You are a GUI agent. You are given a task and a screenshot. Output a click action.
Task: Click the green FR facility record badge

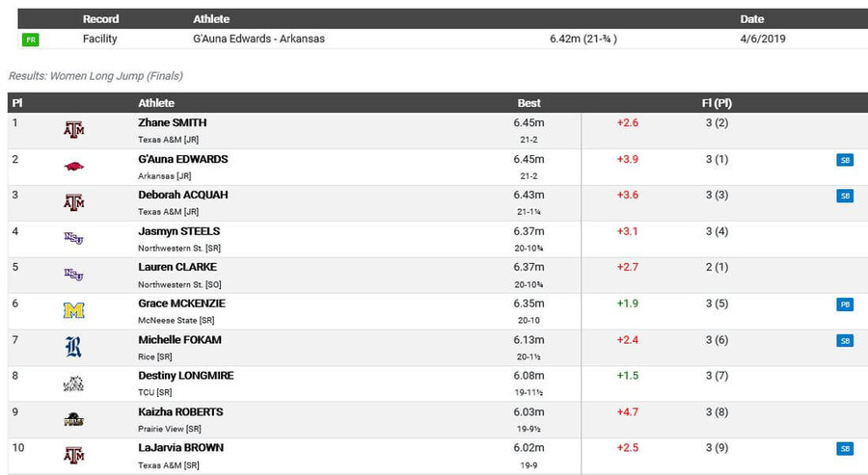click(31, 40)
